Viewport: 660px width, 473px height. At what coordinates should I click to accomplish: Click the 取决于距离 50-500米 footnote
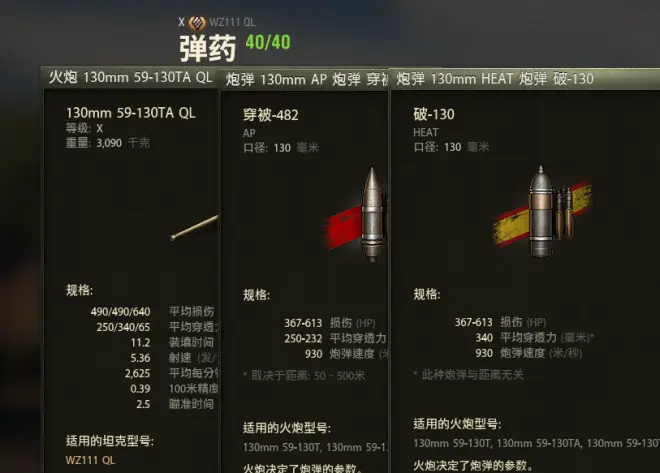click(305, 375)
